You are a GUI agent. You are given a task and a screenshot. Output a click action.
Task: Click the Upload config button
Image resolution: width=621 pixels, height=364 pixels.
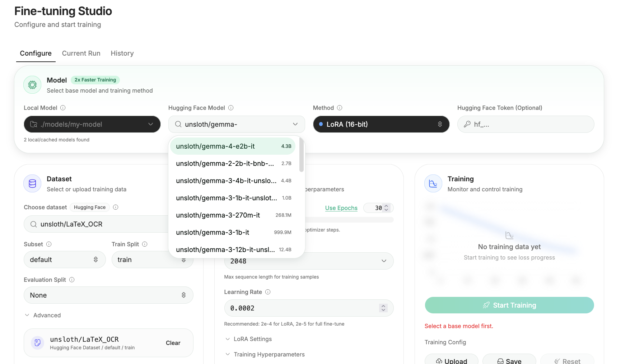(451, 360)
